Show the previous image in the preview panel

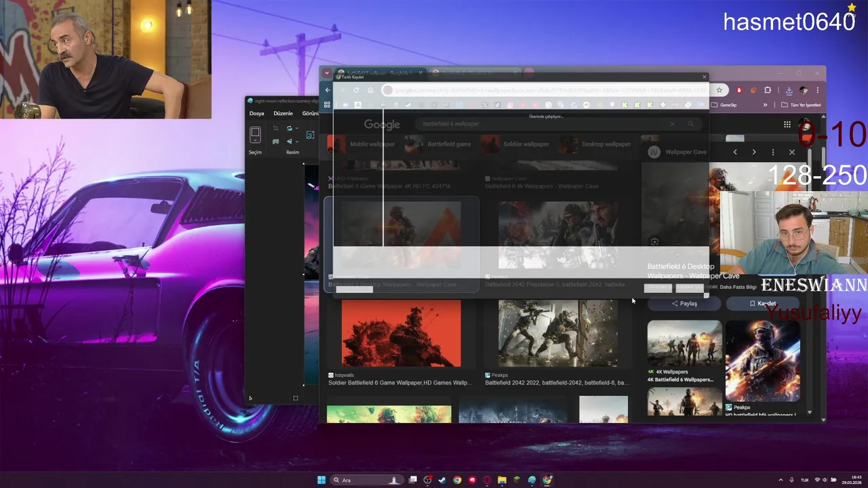pos(735,152)
